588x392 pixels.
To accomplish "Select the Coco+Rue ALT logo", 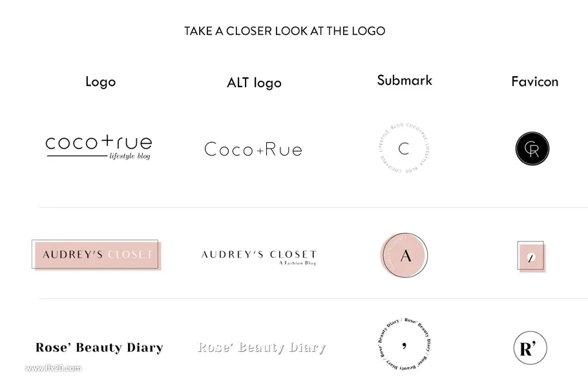I will (253, 149).
